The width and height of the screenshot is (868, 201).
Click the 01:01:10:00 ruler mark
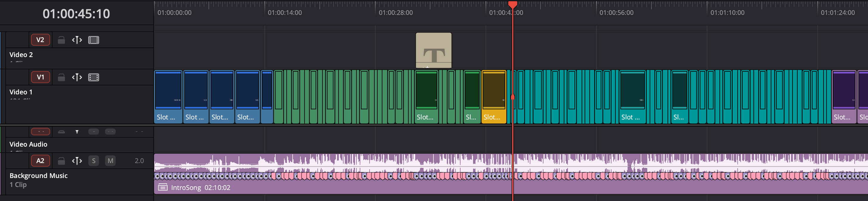pyautogui.click(x=727, y=13)
